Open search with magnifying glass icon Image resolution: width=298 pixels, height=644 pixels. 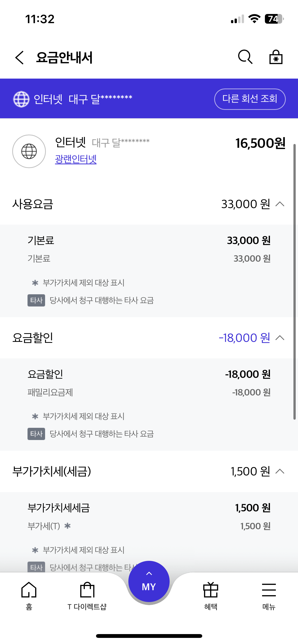(245, 57)
